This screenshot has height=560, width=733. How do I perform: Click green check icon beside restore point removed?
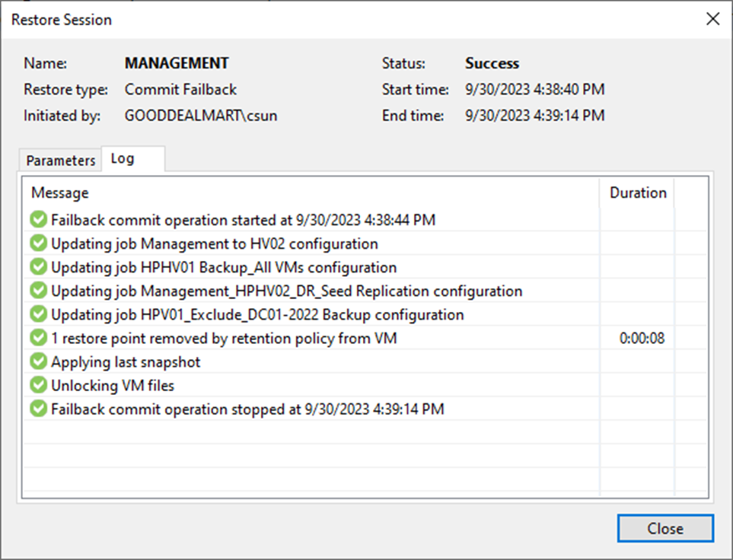coord(38,338)
